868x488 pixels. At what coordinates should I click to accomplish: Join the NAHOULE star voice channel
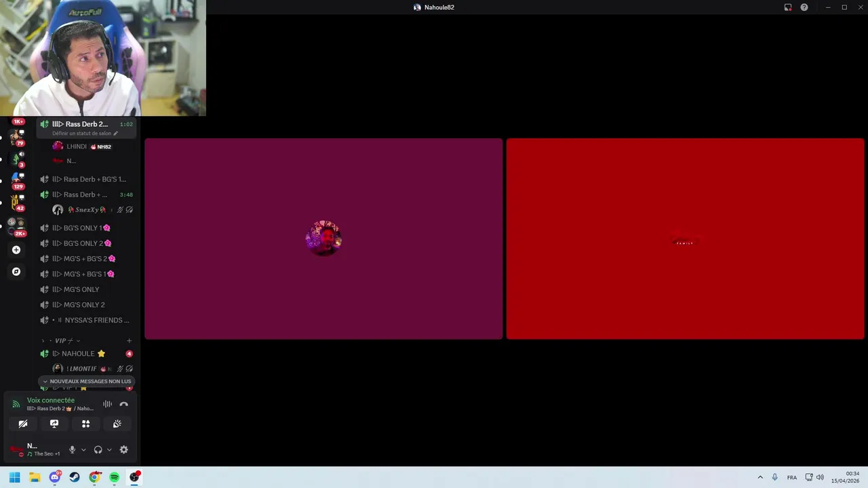coord(87,354)
